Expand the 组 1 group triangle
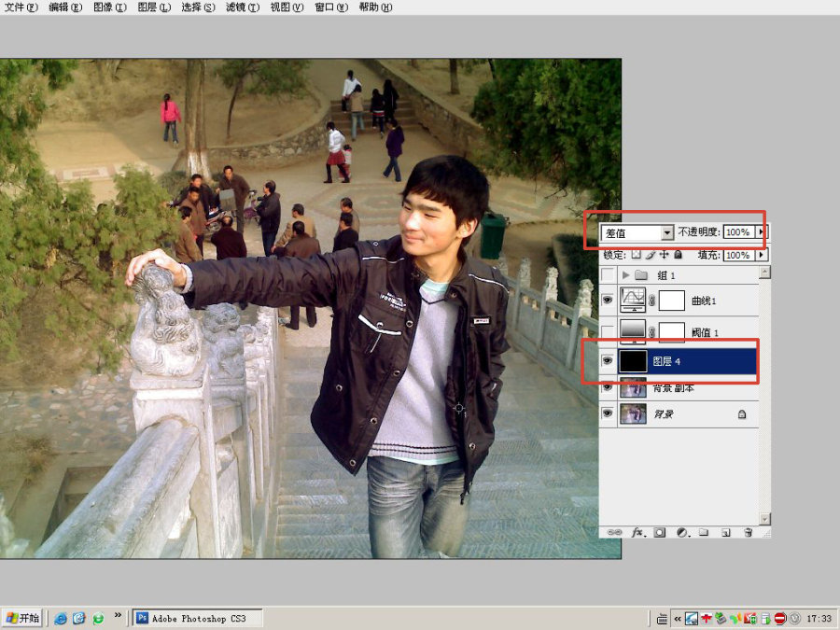Viewport: 840px width, 630px height. pos(625,275)
